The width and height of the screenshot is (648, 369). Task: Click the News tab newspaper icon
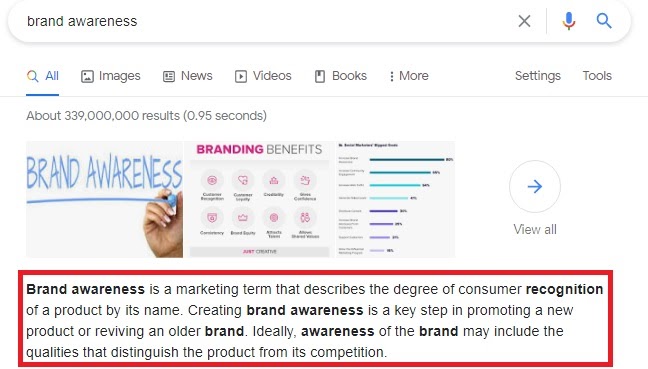pyautogui.click(x=169, y=76)
